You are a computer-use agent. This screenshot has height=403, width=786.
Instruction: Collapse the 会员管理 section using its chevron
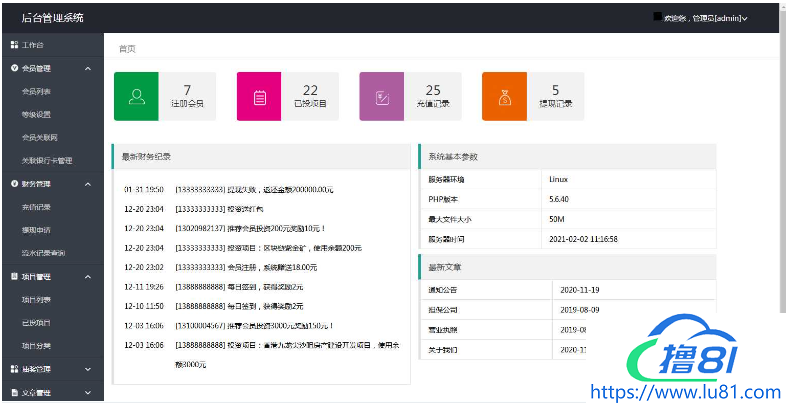tap(89, 68)
